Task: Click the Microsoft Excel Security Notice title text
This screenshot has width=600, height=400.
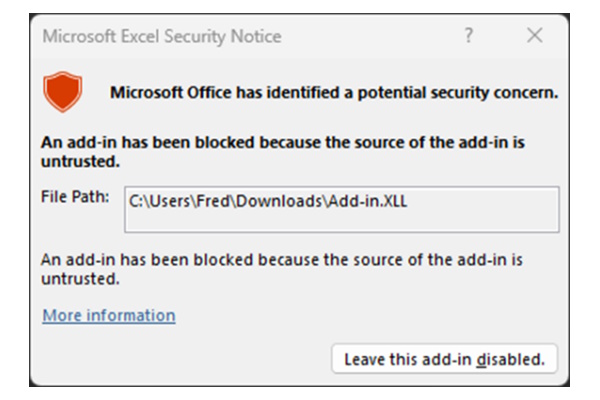Action: tap(161, 37)
